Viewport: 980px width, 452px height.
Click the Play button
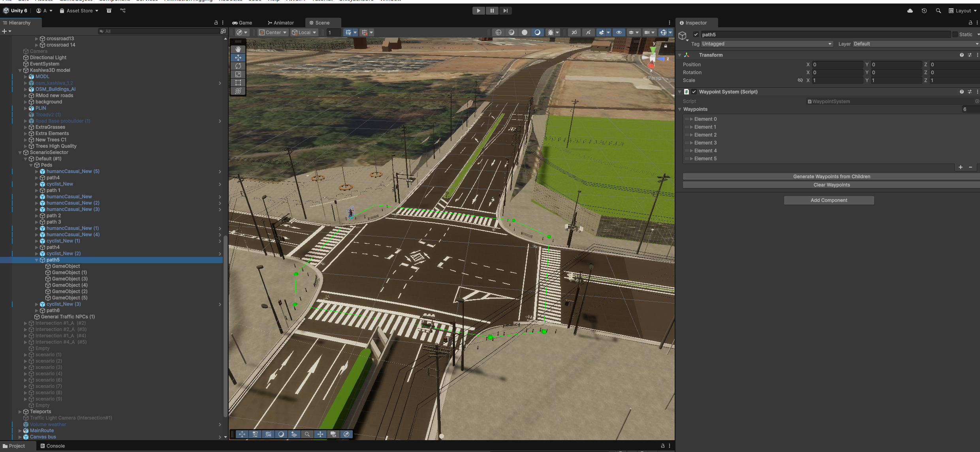(478, 11)
